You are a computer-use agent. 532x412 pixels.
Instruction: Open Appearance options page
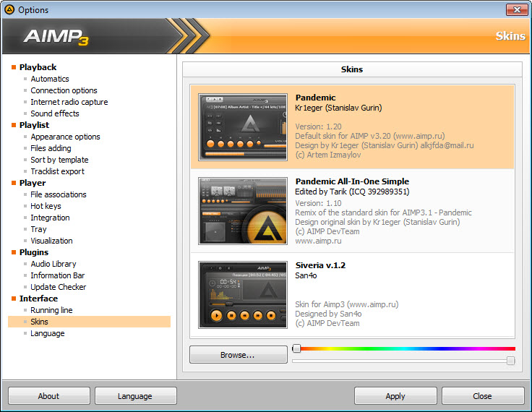65,137
